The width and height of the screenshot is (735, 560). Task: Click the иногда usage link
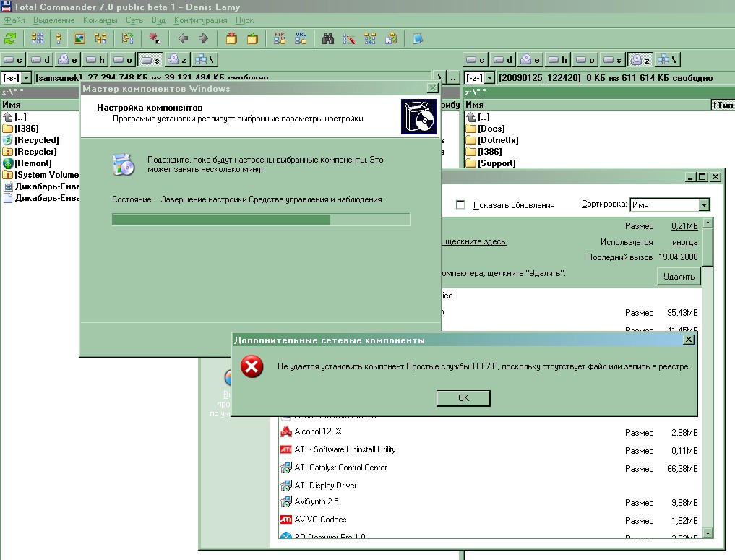pyautogui.click(x=685, y=242)
